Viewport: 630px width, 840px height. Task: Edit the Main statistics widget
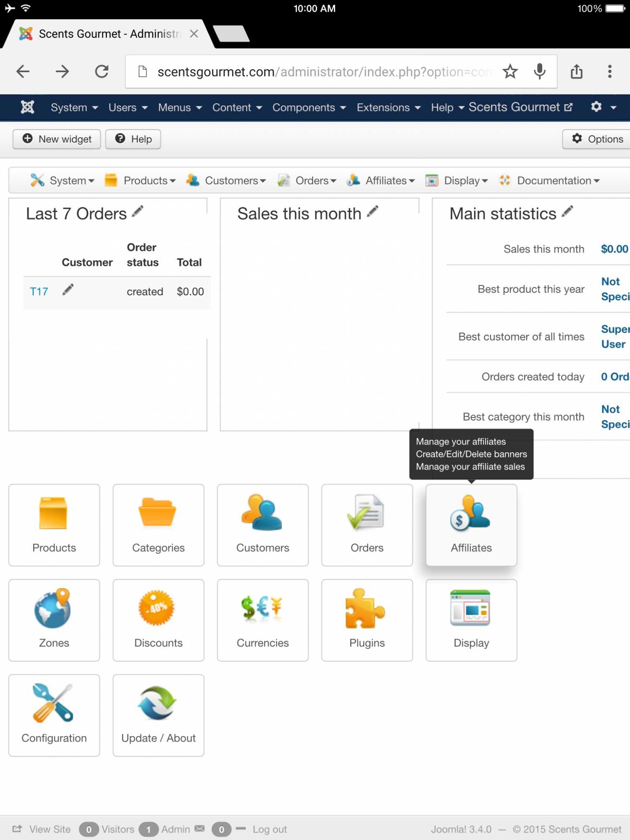(x=567, y=211)
